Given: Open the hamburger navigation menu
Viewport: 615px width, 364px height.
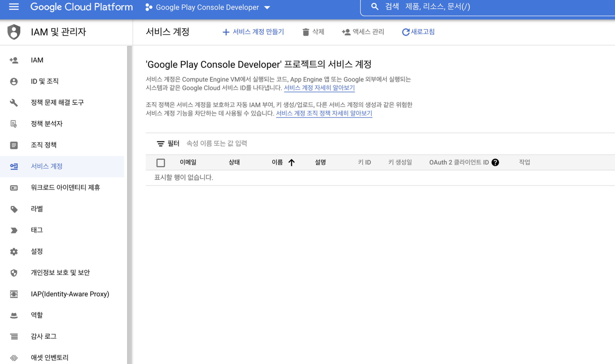Looking at the screenshot, I should 14,7.
